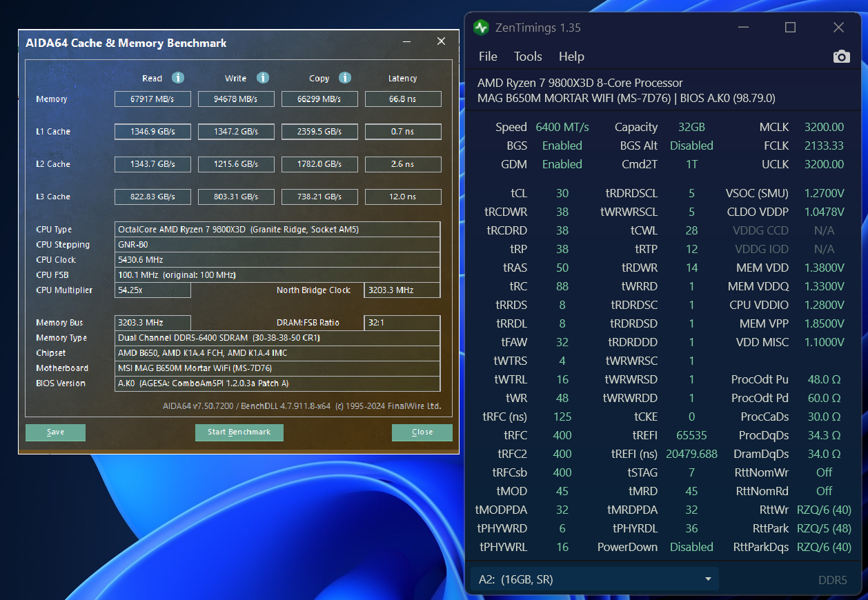Screen dimensions: 868x600
Task: Open the File menu in ZenTimings
Action: click(488, 57)
